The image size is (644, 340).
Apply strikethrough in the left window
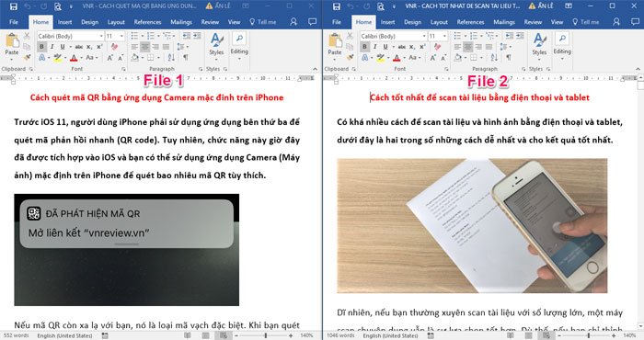pyautogui.click(x=79, y=47)
